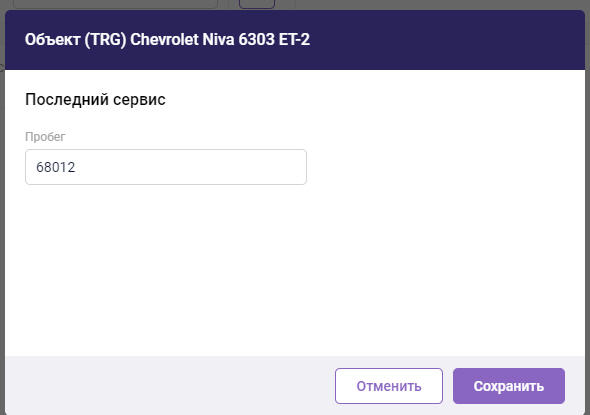Click dimmed overlay left of the dialog
Viewport: 590px width, 415px height.
pos(2,226)
